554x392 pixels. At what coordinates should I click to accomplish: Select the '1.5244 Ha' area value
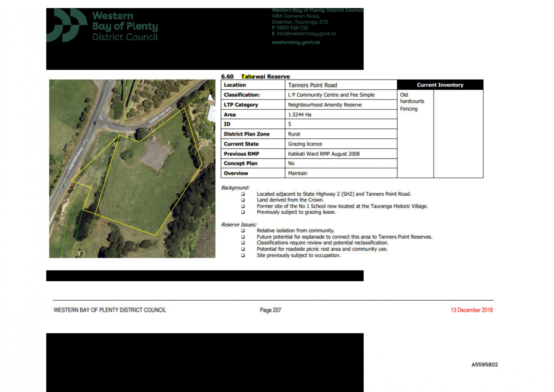pyautogui.click(x=299, y=115)
